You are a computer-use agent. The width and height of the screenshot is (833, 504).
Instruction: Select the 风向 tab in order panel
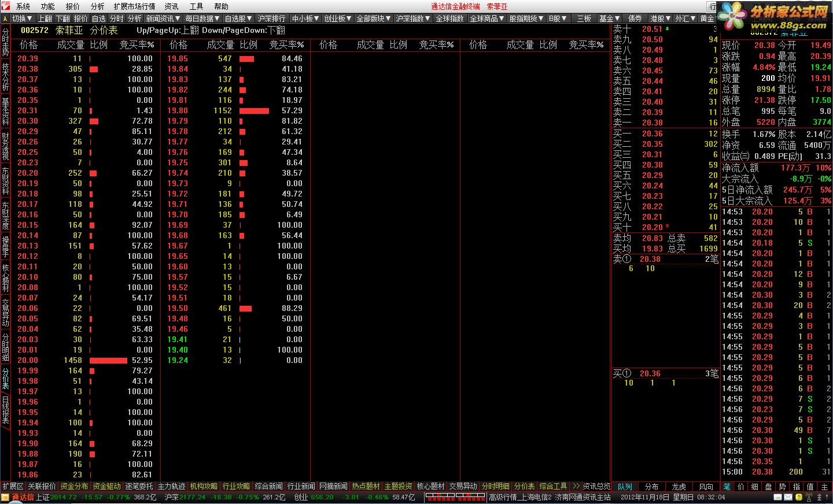706,487
